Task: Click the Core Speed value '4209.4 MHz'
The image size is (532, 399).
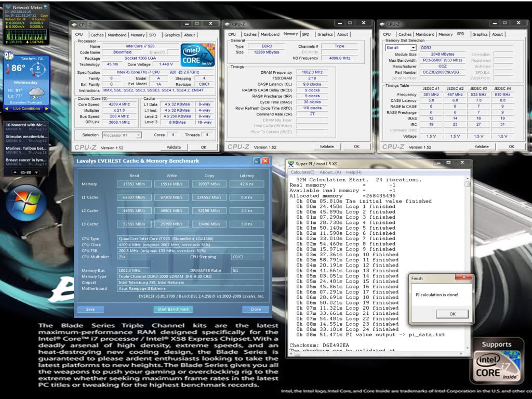Action: pyautogui.click(x=119, y=104)
